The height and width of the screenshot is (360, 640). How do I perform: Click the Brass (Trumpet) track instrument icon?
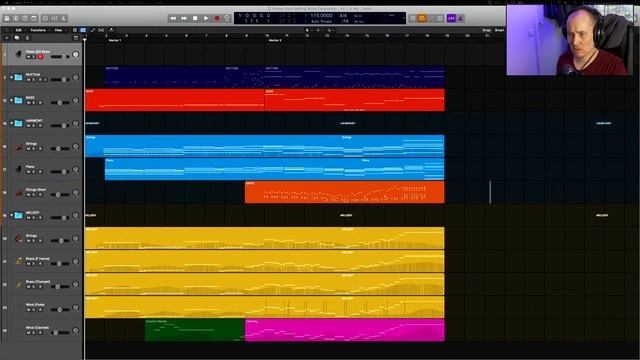[x=18, y=284]
